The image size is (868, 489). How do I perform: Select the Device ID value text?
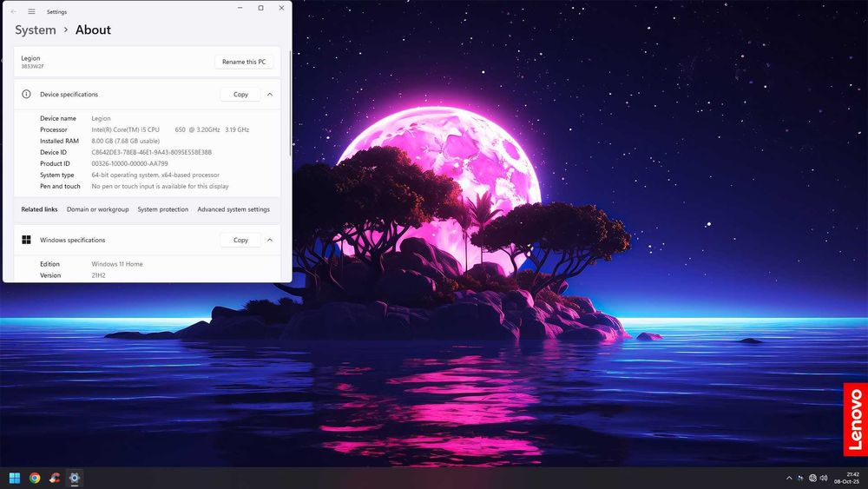152,152
